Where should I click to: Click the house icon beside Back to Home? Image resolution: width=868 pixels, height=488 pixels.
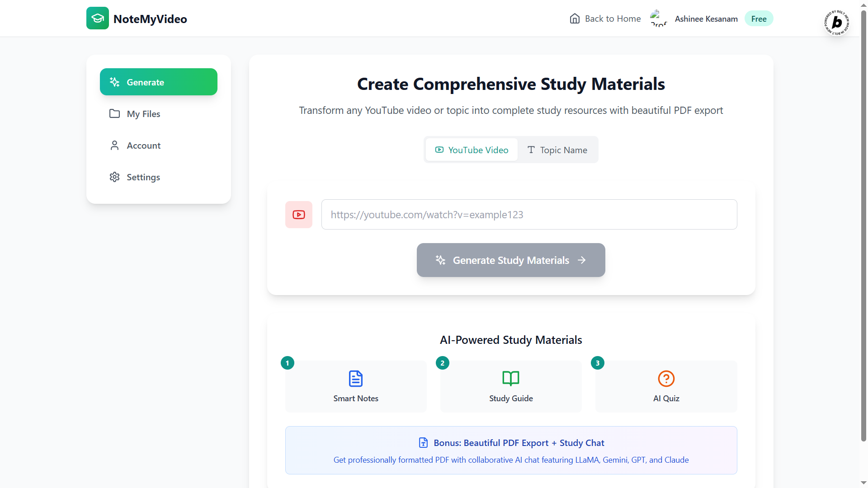tap(575, 19)
